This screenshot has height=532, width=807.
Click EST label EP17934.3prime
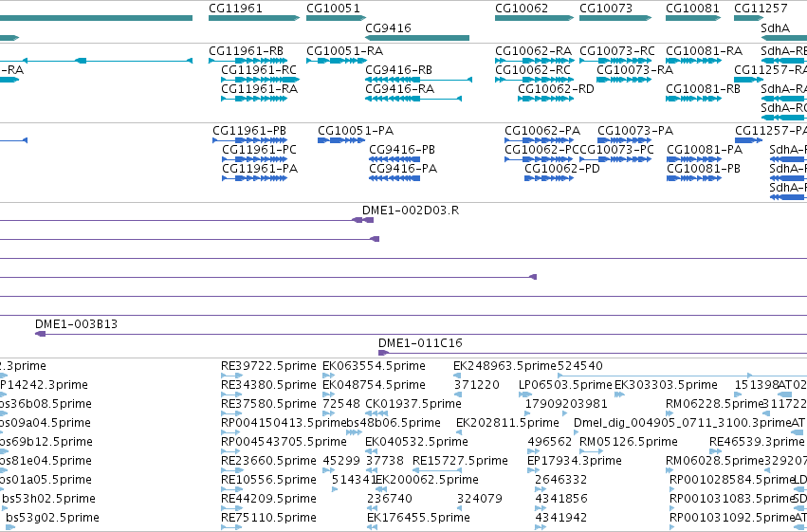pyautogui.click(x=575, y=461)
